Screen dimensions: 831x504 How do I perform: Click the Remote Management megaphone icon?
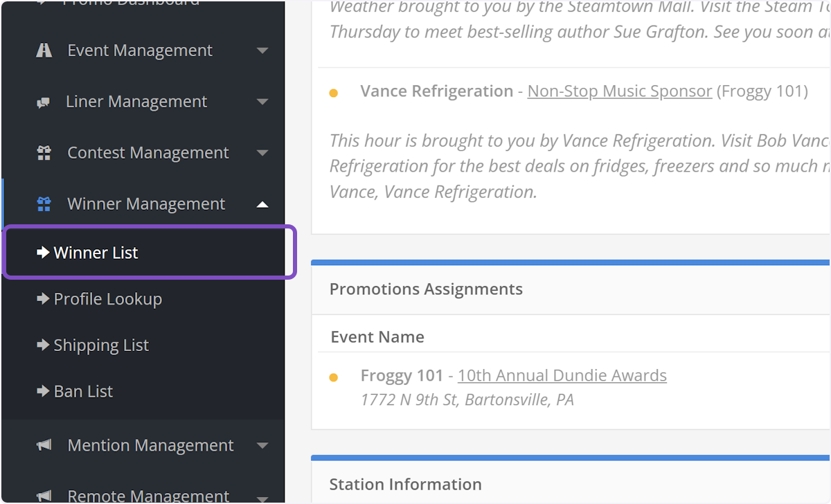click(x=44, y=496)
